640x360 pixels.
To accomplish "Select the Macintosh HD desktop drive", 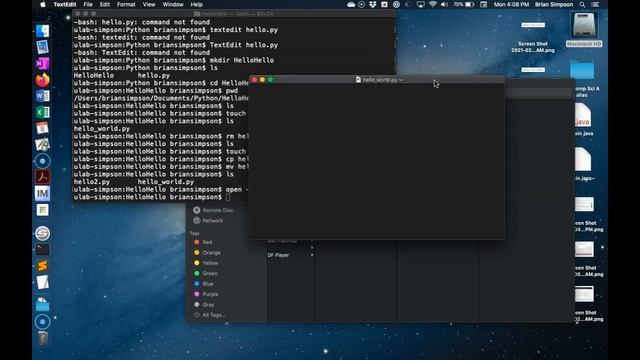I will click(x=584, y=29).
